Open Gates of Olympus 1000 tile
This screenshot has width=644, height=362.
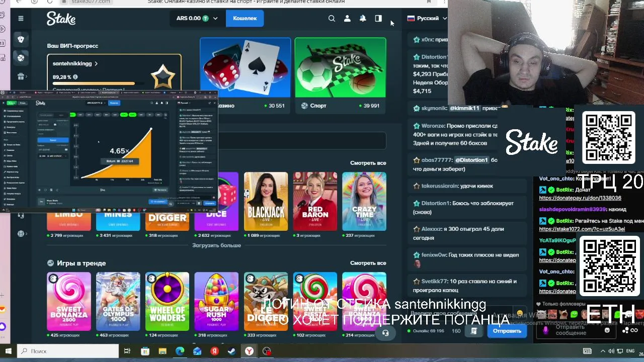point(118,302)
